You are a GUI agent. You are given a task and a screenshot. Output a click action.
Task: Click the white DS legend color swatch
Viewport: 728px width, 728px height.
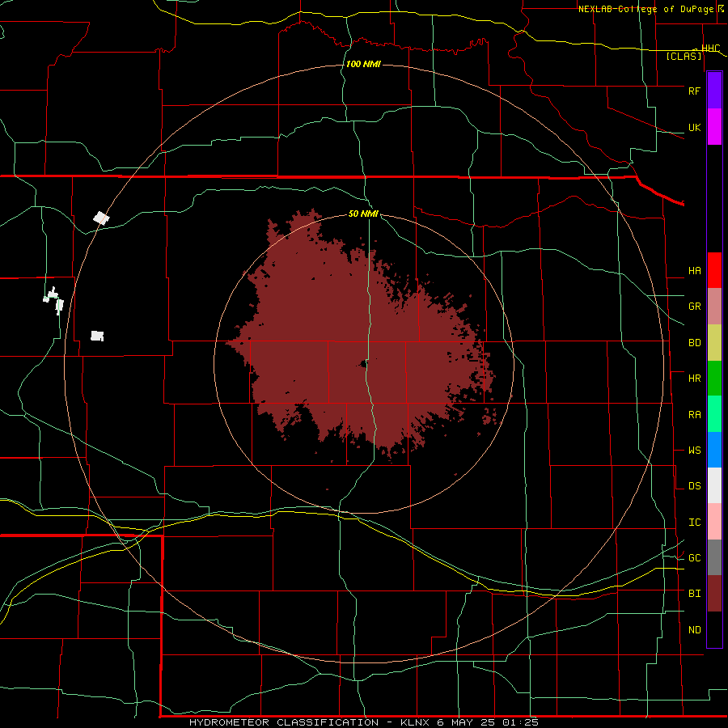click(x=714, y=485)
